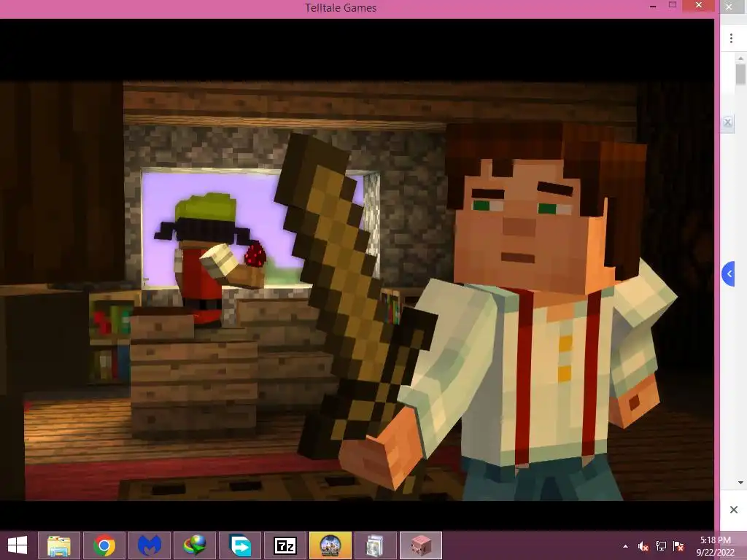Viewport: 747px width, 560px height.
Task: Dismiss the side panel item with small X
Action: 727,122
